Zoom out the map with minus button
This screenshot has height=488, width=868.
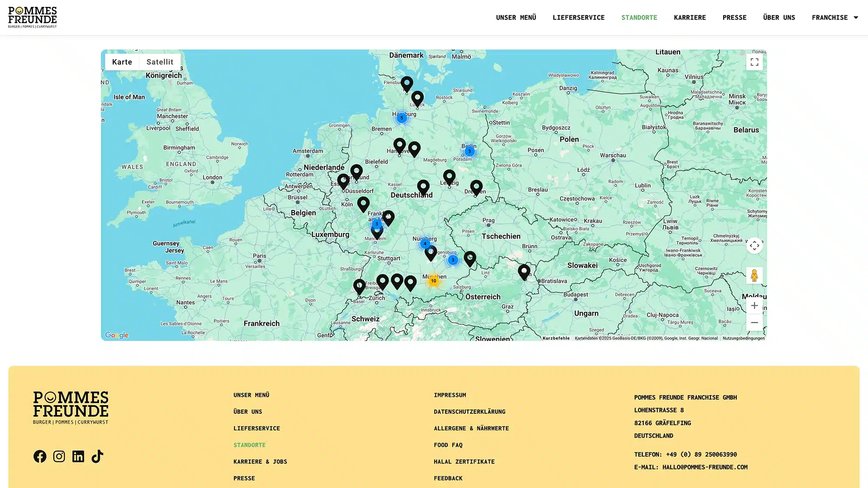(754, 323)
